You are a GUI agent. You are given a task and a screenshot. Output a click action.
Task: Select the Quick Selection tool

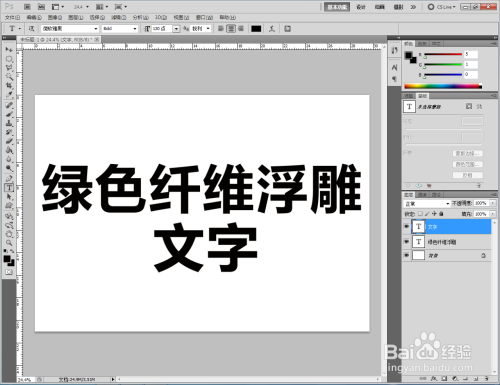pyautogui.click(x=9, y=77)
